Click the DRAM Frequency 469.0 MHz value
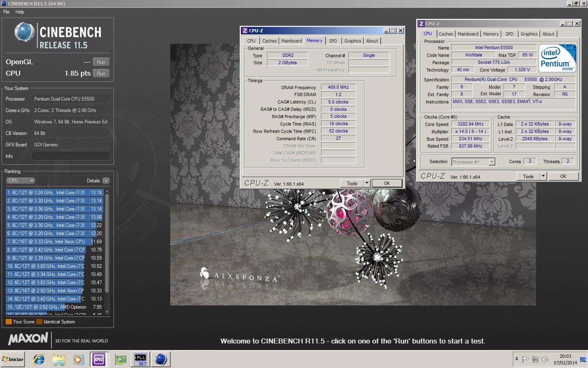588x368 pixels. coord(338,87)
